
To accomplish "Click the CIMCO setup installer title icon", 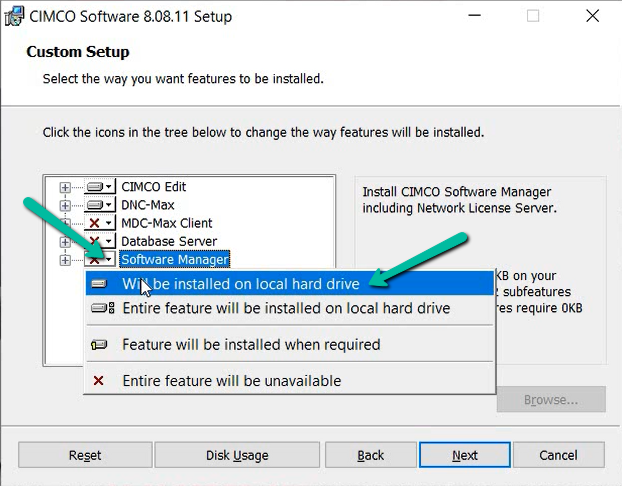I will [x=14, y=17].
